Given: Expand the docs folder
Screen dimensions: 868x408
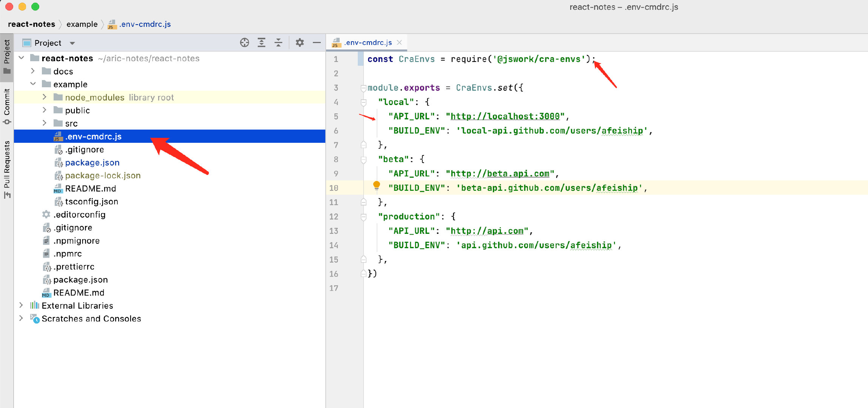Looking at the screenshot, I should 33,71.
